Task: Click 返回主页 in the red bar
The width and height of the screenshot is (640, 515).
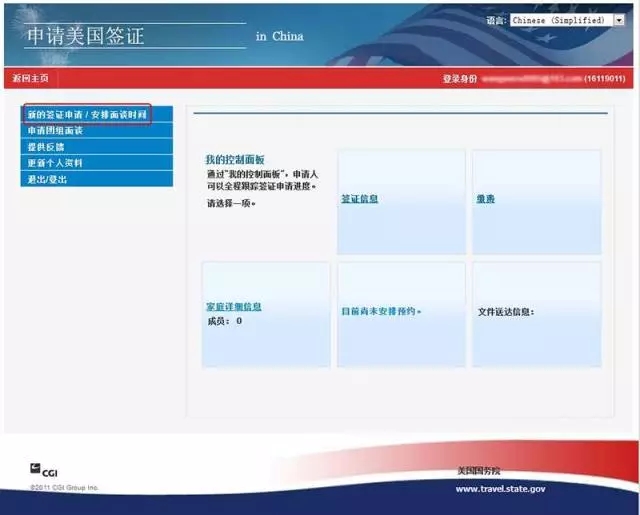Action: point(31,78)
